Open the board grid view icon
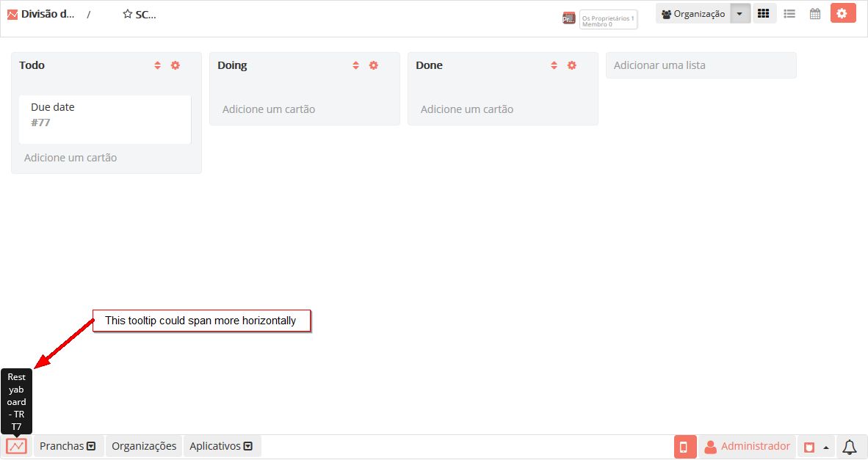The width and height of the screenshot is (868, 460). [764, 12]
